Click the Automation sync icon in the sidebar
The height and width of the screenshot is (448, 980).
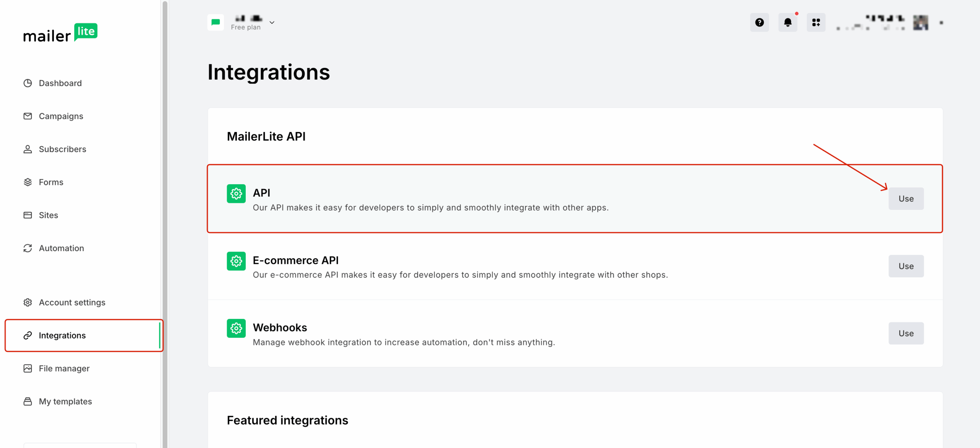pyautogui.click(x=27, y=248)
